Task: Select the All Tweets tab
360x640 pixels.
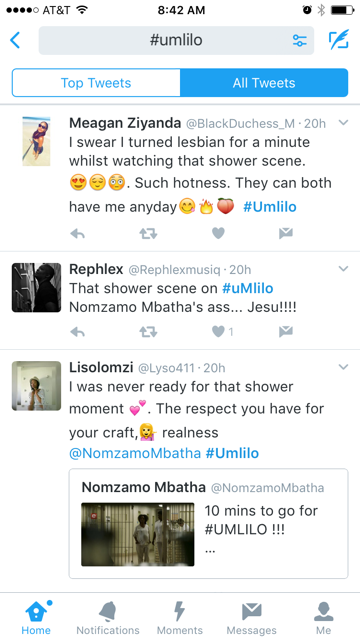Action: click(x=264, y=83)
